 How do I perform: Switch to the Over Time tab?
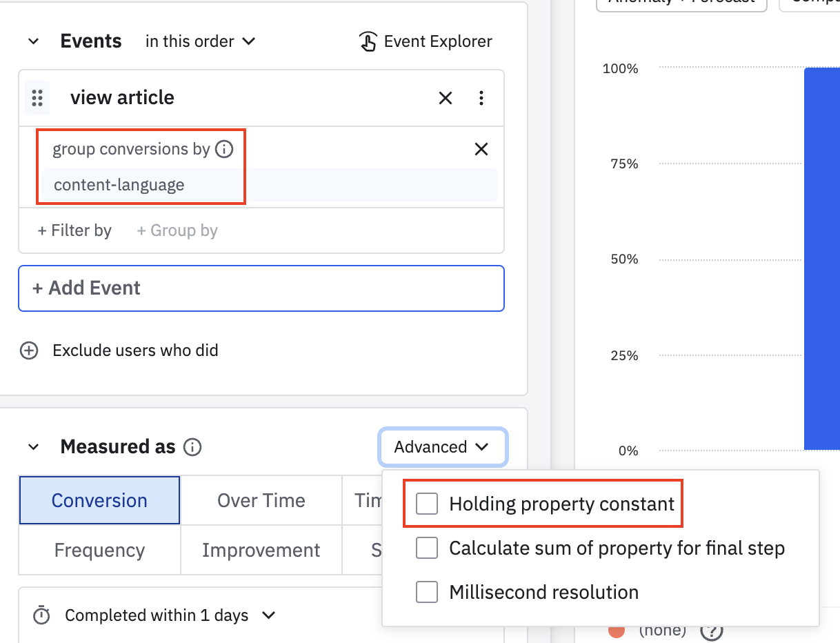(x=261, y=500)
